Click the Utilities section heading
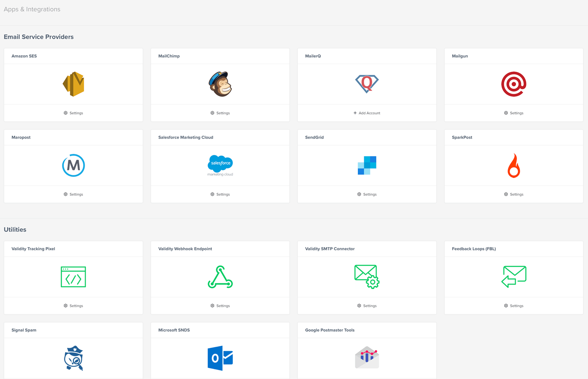The image size is (588, 379). (15, 230)
